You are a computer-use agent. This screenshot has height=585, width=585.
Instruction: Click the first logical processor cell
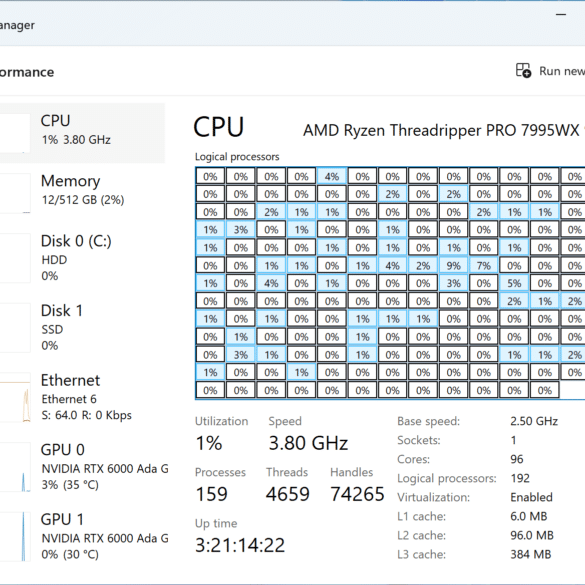point(210,176)
